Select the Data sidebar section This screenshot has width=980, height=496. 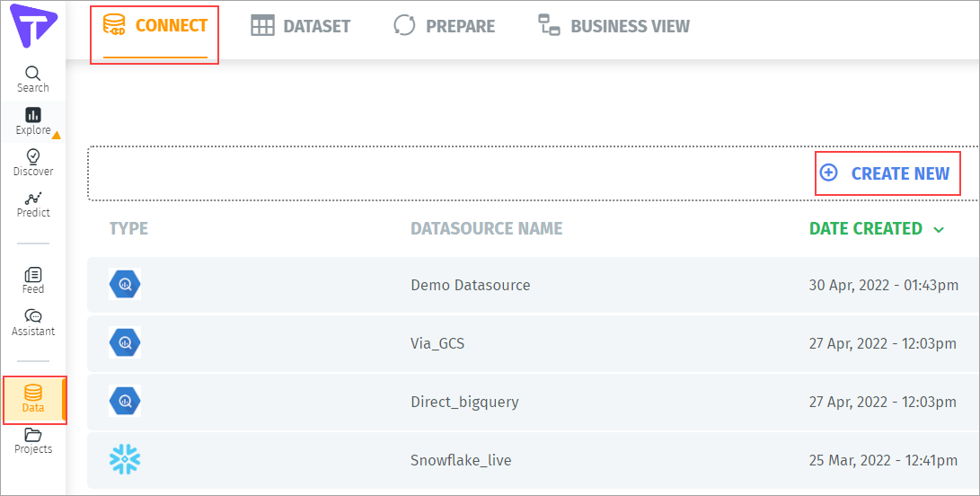33,400
